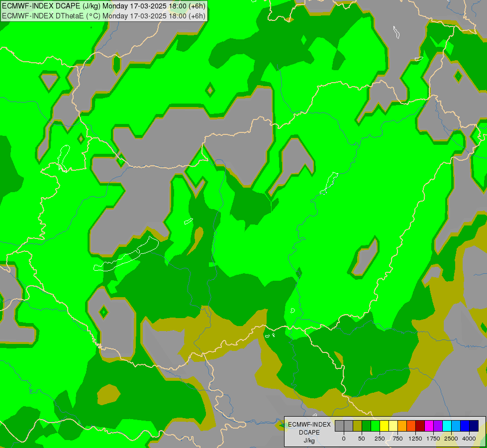Click the '0' value label in the legend
Image resolution: width=487 pixels, height=448 pixels.
pos(344,439)
